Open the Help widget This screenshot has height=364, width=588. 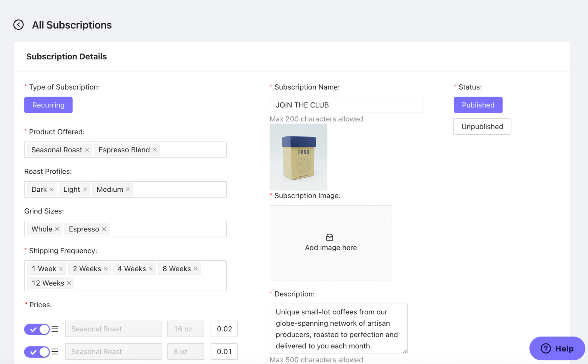557,348
